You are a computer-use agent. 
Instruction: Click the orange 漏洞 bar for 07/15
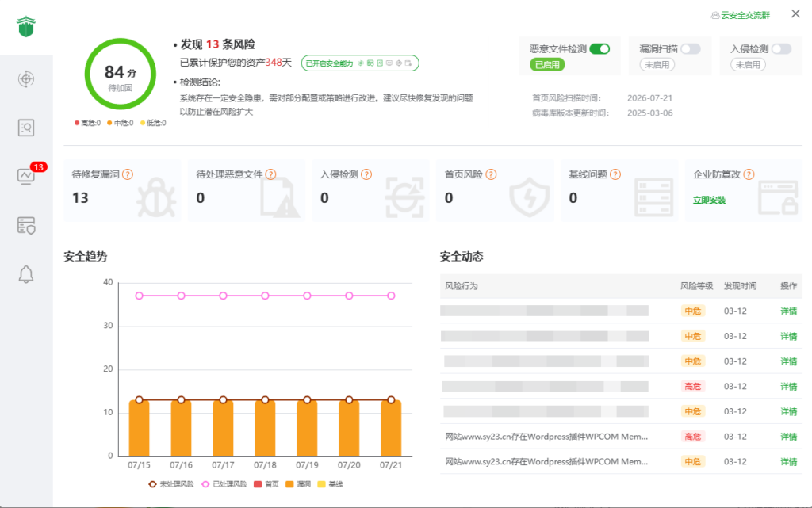(140, 428)
